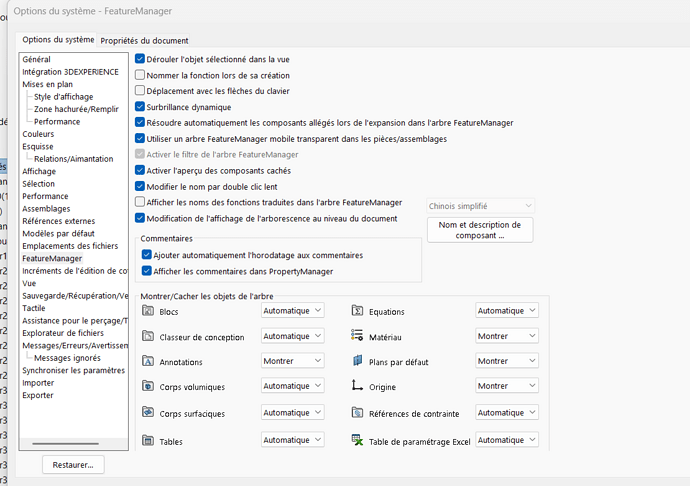The image size is (690, 486).
Task: Click the Equations sigma icon
Action: tap(357, 310)
